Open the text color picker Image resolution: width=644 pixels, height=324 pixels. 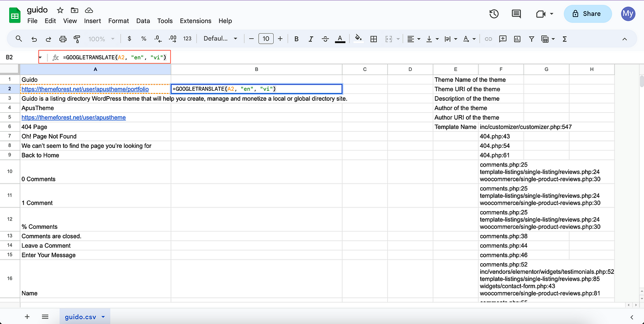coord(340,39)
